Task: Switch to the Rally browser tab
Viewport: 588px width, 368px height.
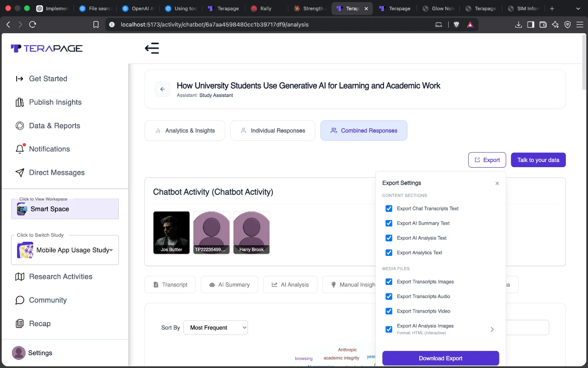Action: click(x=265, y=9)
